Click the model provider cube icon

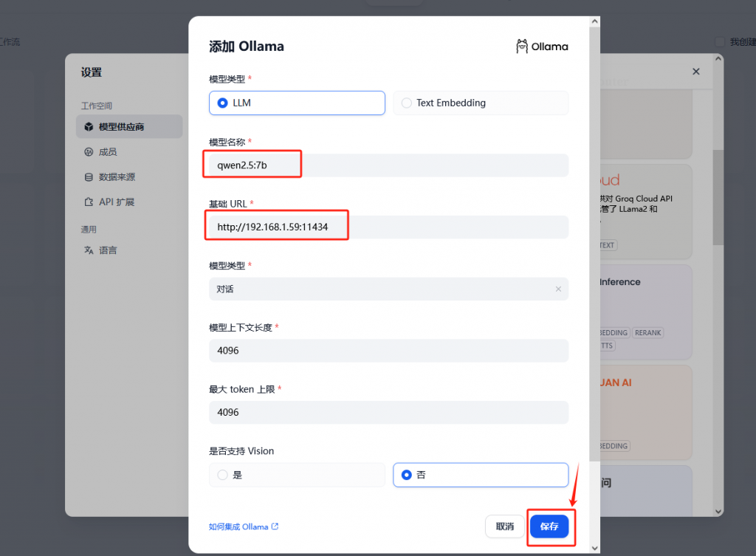[x=89, y=127]
